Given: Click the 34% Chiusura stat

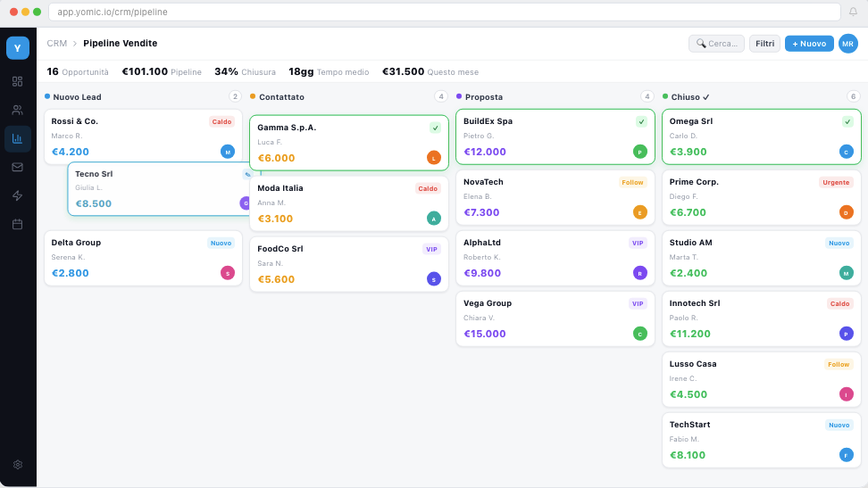Looking at the screenshot, I should pos(246,72).
